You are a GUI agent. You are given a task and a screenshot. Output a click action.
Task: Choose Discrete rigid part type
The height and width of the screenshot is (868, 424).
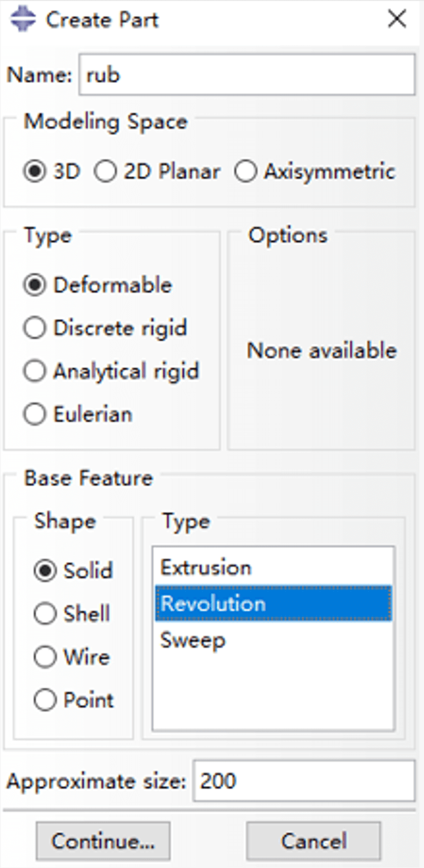coord(35,328)
